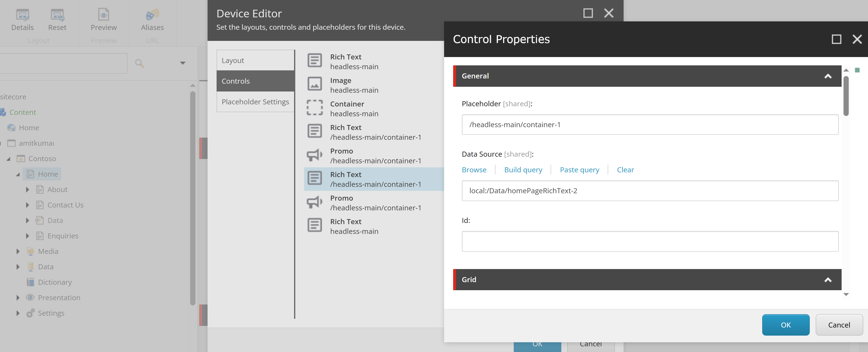Click the Build query link
This screenshot has height=352, width=868.
523,170
